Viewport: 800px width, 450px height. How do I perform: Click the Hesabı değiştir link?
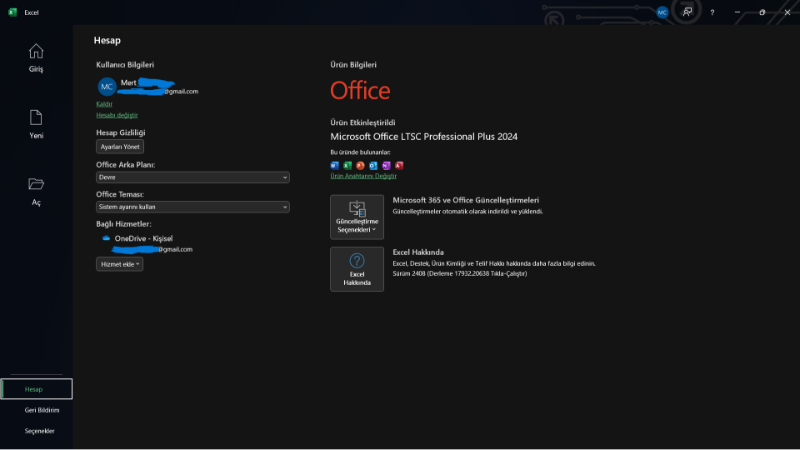117,115
